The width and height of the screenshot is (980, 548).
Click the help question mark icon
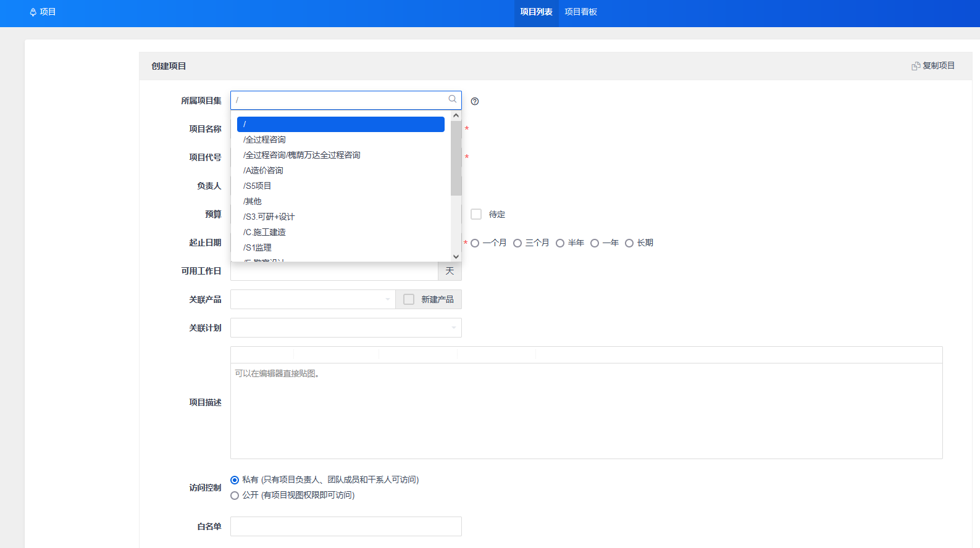pos(474,101)
